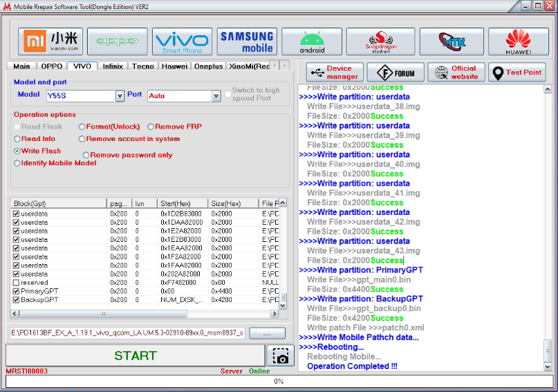Uncheck userdata row starting 0x1D2B83000
558x392 pixels.
[16, 214]
